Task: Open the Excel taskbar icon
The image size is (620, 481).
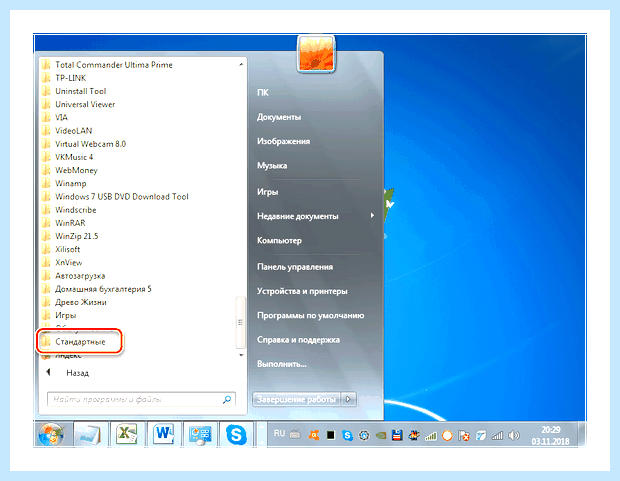Action: pyautogui.click(x=127, y=434)
